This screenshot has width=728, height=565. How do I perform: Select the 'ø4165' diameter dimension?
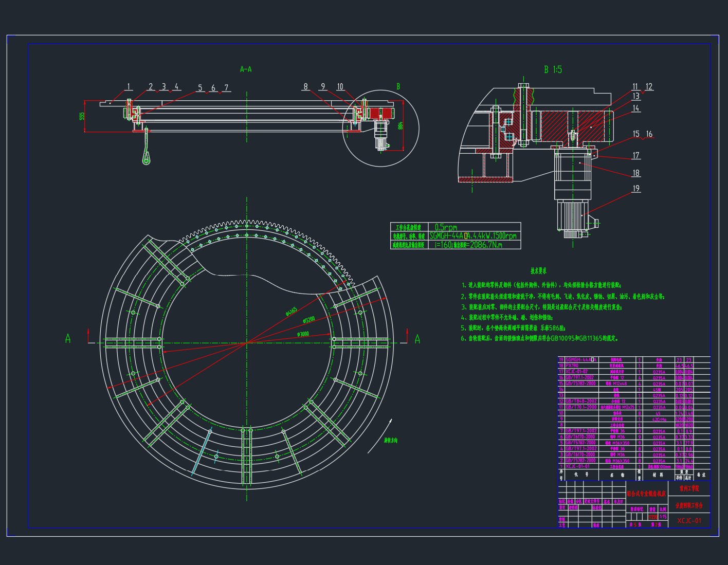tap(292, 312)
